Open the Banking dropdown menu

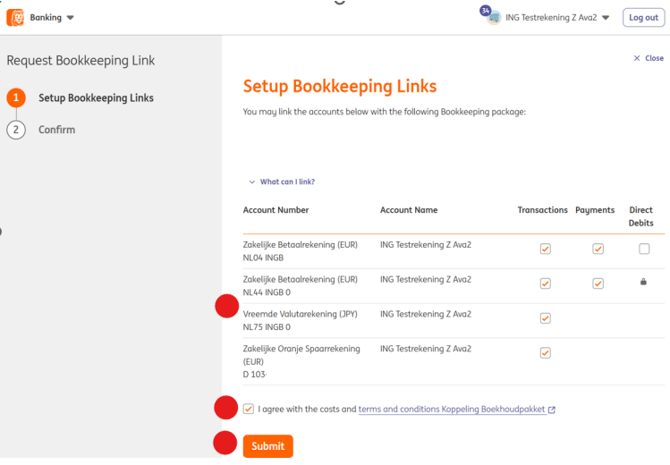(51, 17)
